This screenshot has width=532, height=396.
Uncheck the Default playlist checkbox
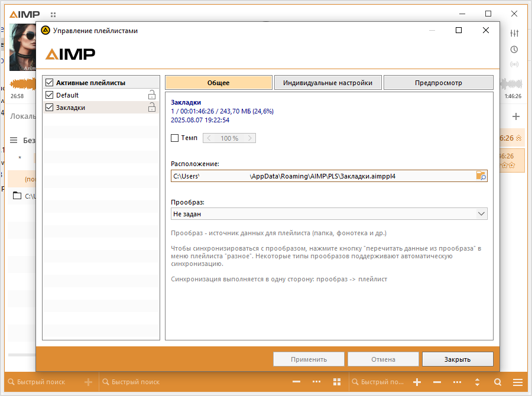click(x=49, y=95)
